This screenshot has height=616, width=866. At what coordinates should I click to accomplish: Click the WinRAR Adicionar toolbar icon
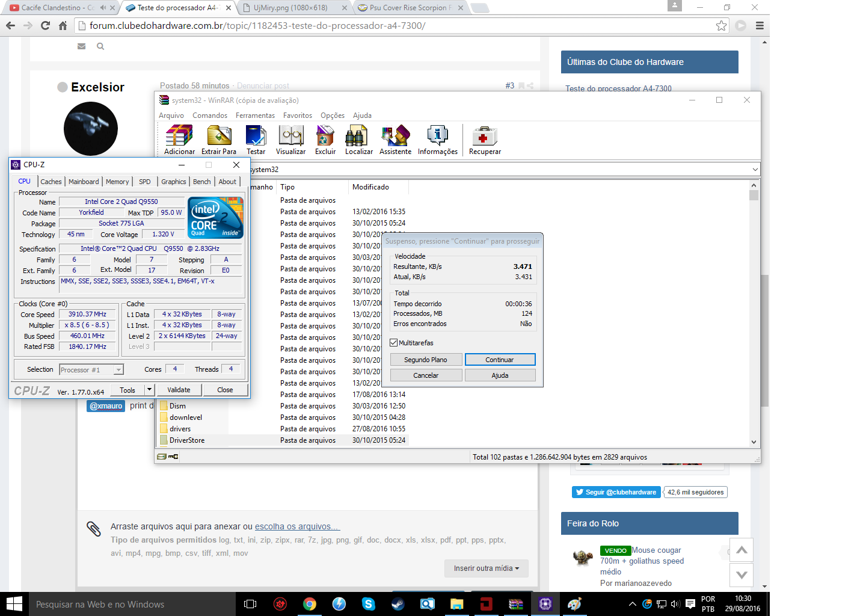click(179, 140)
